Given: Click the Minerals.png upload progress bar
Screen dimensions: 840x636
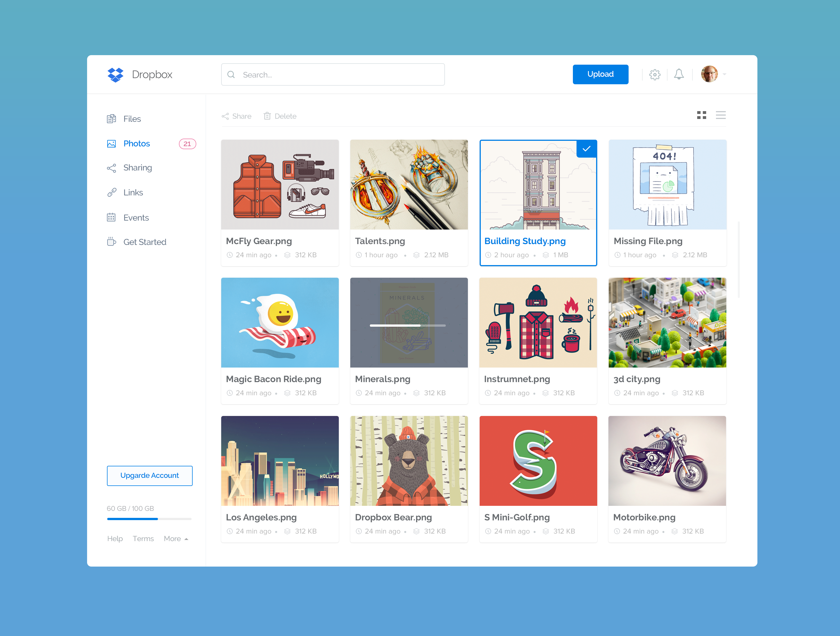Looking at the screenshot, I should pos(408,325).
